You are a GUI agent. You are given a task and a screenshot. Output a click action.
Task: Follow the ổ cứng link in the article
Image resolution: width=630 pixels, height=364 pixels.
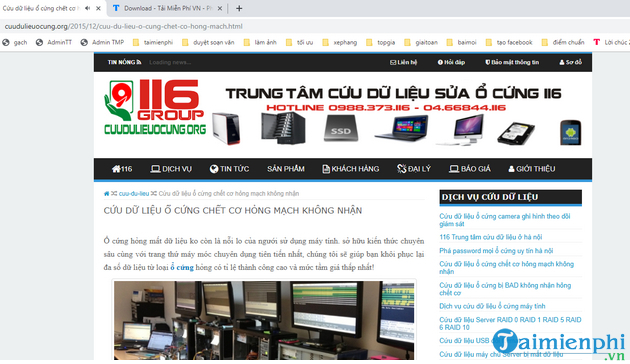point(182,267)
